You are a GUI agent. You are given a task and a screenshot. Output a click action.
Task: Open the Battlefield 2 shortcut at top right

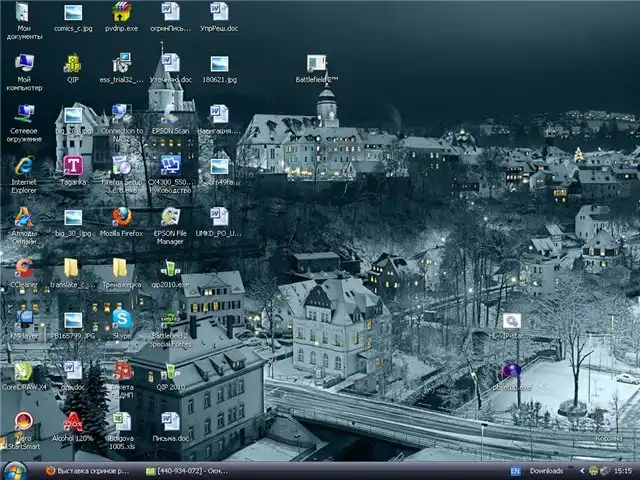click(x=316, y=64)
